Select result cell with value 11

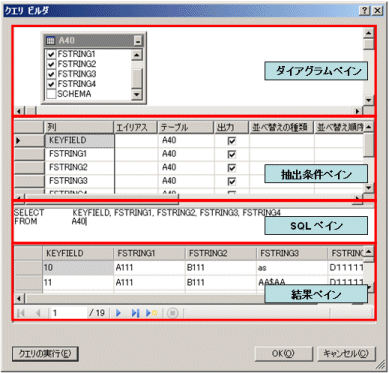tap(78, 282)
